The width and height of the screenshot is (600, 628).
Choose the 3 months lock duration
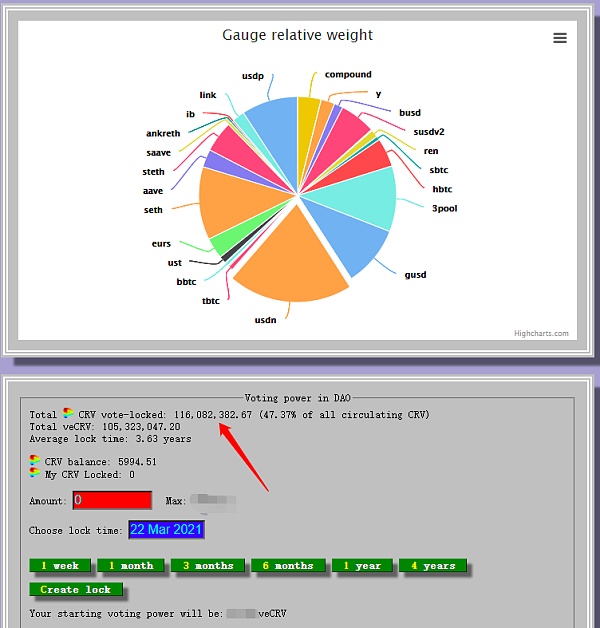207,566
